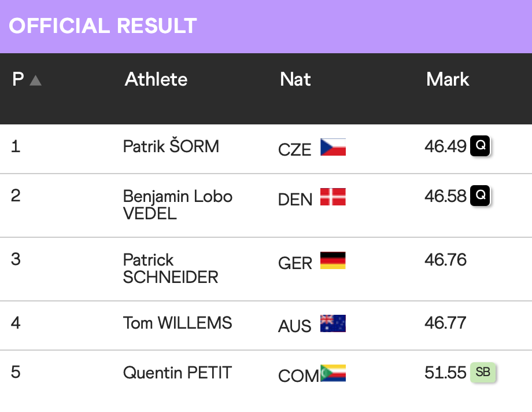
Task: Toggle sort arrow next to P column
Action: click(35, 80)
